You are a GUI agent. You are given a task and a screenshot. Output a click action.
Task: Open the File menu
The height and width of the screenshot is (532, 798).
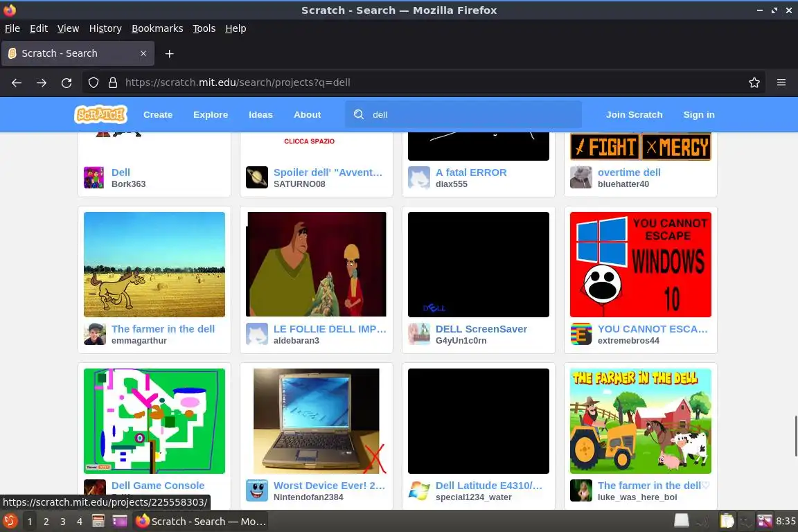12,28
